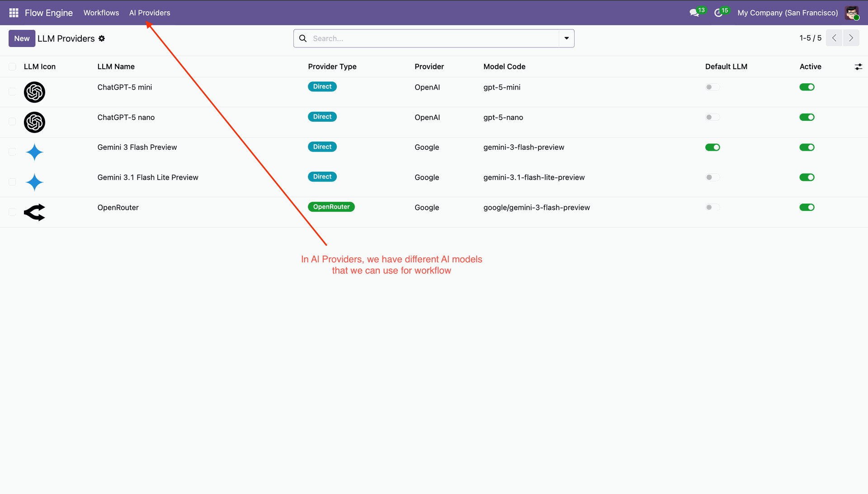Image resolution: width=868 pixels, height=494 pixels.
Task: Enable Default LLM toggle for ChatGPT-5 mini
Action: pos(712,87)
